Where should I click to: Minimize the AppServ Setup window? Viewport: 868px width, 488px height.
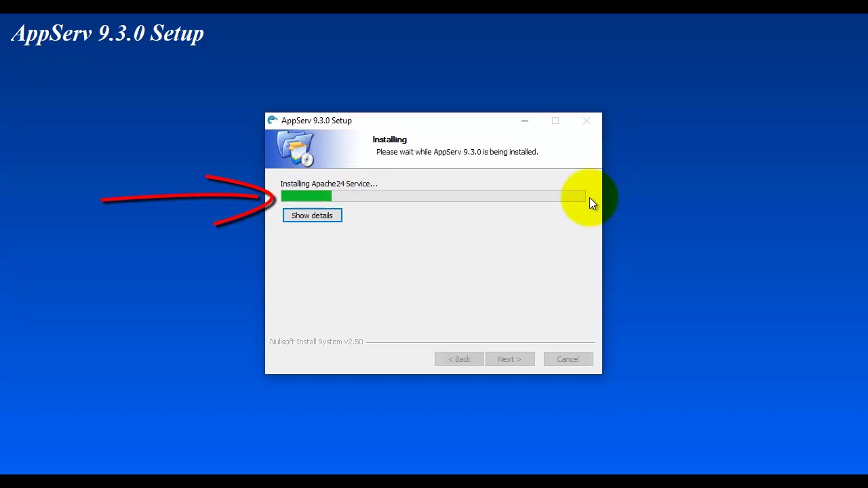(x=524, y=121)
